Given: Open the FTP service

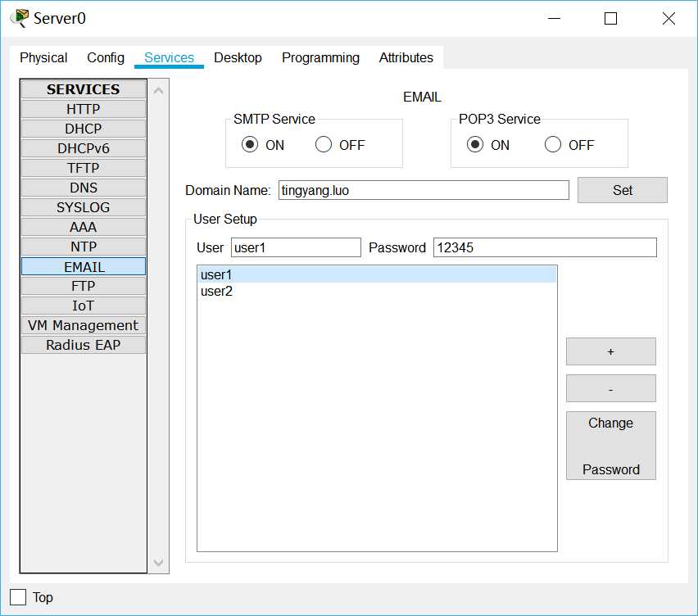Looking at the screenshot, I should pyautogui.click(x=84, y=286).
